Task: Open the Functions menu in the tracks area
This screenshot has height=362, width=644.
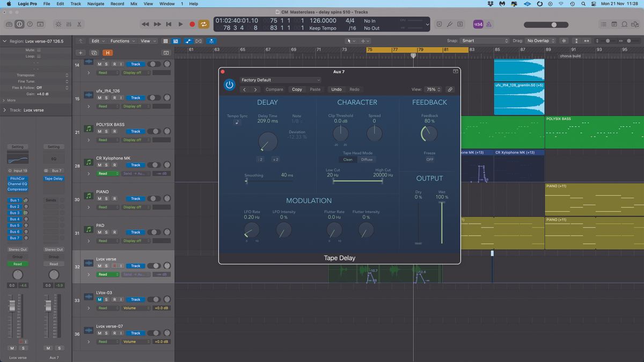Action: click(121, 40)
